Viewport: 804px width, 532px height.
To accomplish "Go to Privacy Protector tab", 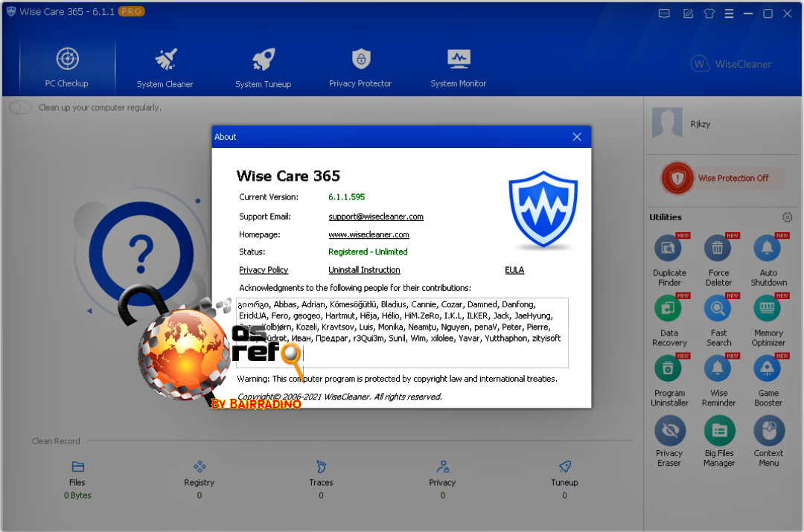I will coord(360,67).
